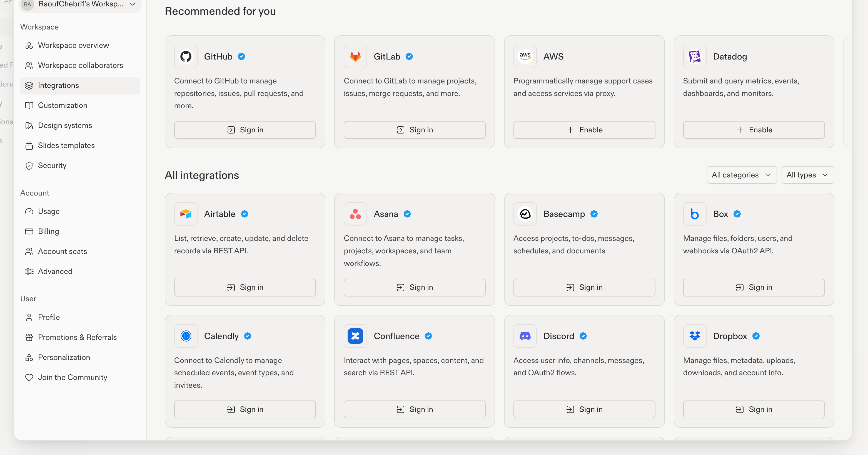Screen dimensions: 868x455
Task: Click the verified badge next to Box
Action: click(x=737, y=214)
